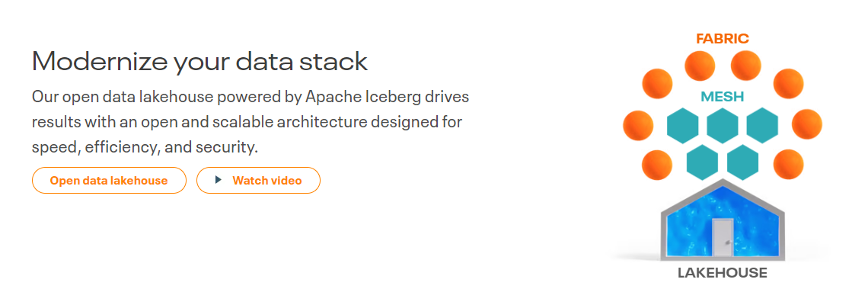Select the right orange sphere directly below FABRIC
Image resolution: width=868 pixels, height=305 pixels.
pos(746,66)
